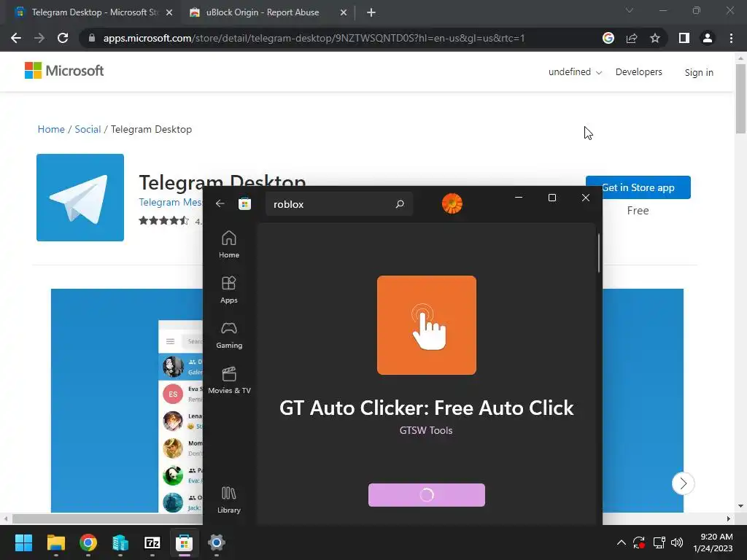Open Chrome's three-dot menu
The width and height of the screenshot is (747, 560).
coord(731,38)
